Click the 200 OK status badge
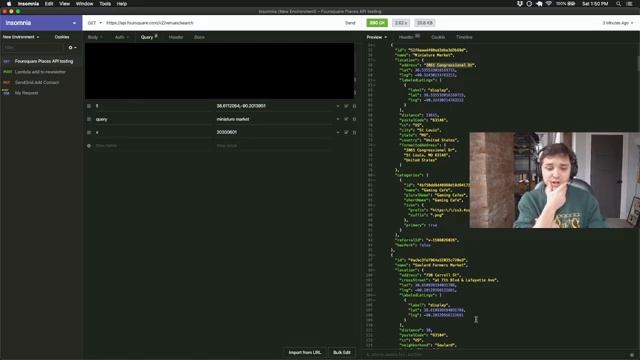Image resolution: width=640 pixels, height=360 pixels. [377, 23]
